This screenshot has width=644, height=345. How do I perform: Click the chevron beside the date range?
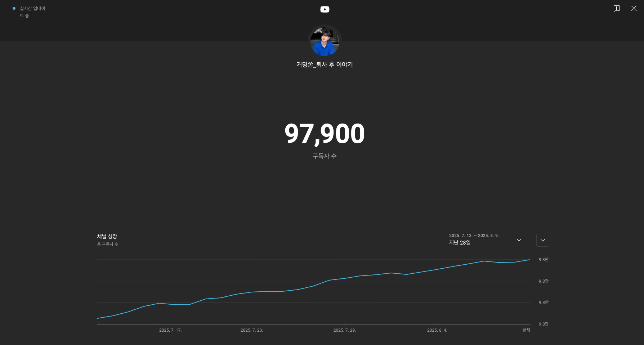click(519, 240)
